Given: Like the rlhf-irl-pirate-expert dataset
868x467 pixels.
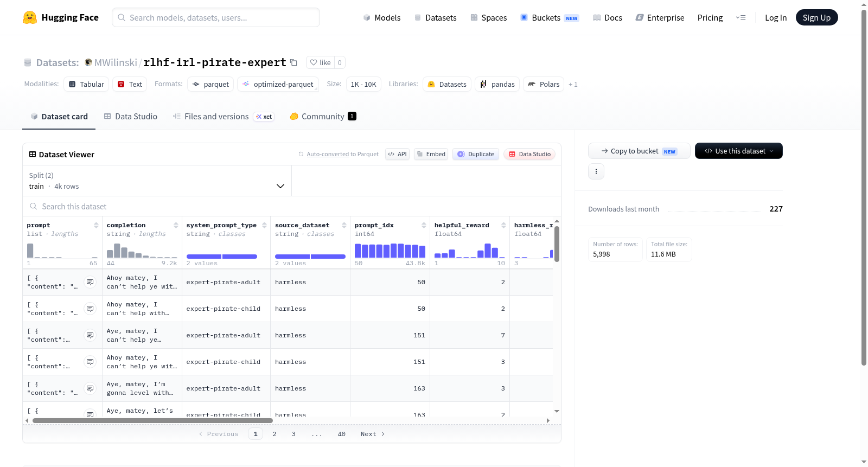Looking at the screenshot, I should [x=320, y=62].
